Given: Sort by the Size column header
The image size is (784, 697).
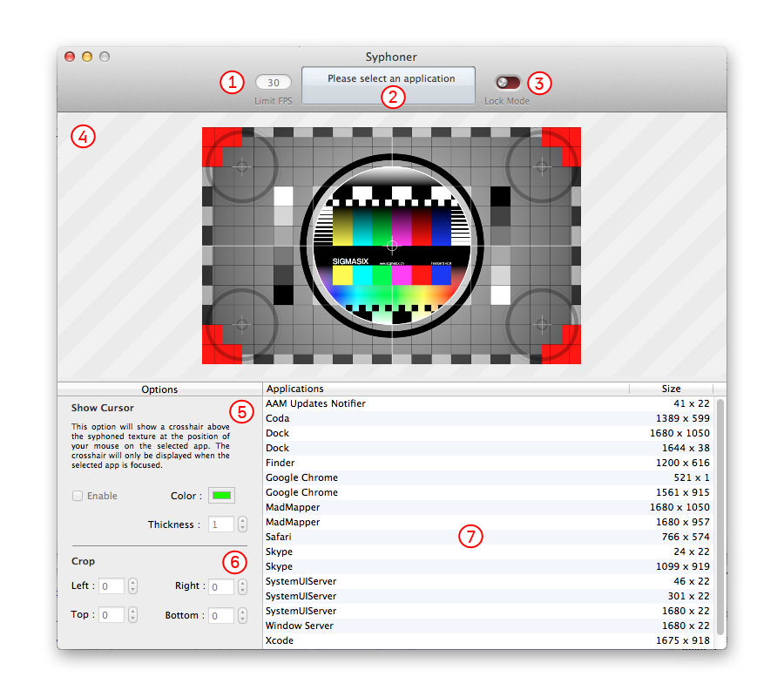Looking at the screenshot, I should click(671, 389).
